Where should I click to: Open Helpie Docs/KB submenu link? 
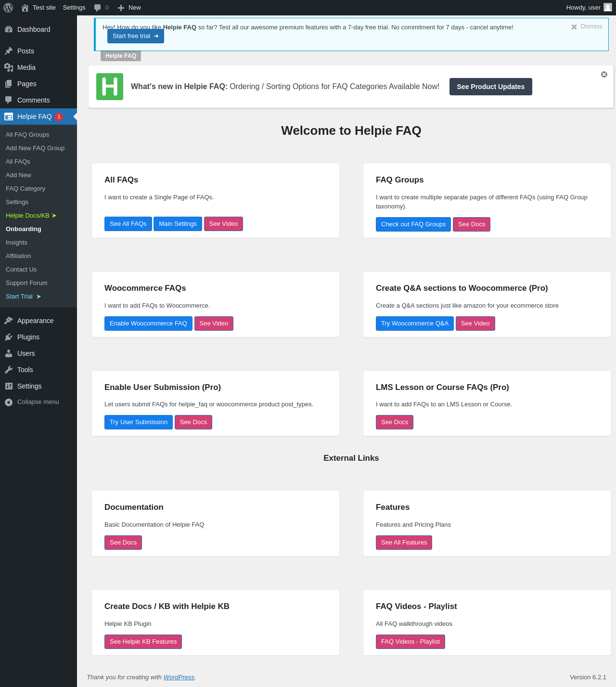click(x=31, y=216)
